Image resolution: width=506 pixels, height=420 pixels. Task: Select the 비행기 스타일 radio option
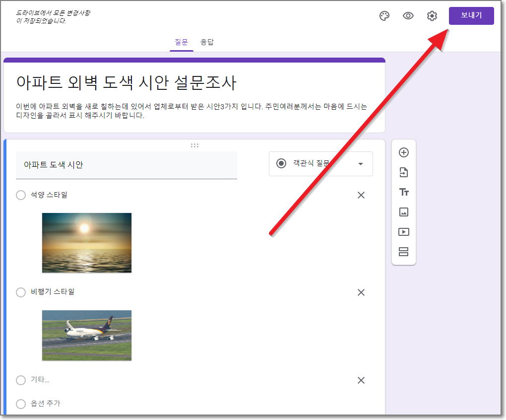click(x=21, y=292)
